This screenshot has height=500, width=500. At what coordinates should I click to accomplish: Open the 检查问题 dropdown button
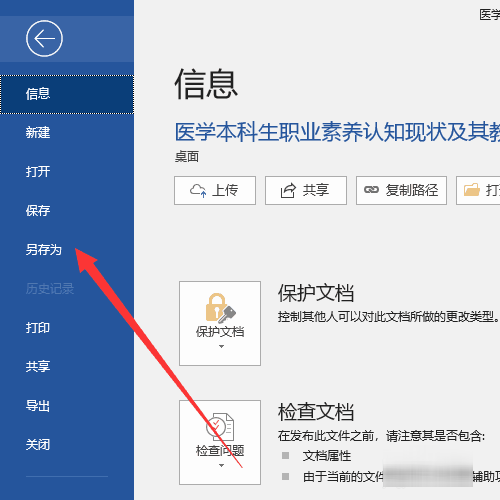[220, 442]
